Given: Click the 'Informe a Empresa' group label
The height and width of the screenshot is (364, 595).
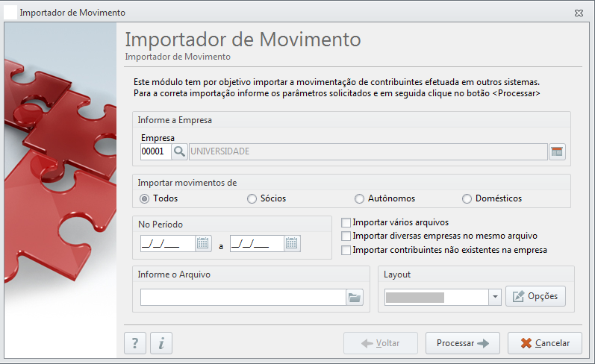Looking at the screenshot, I should coord(175,120).
